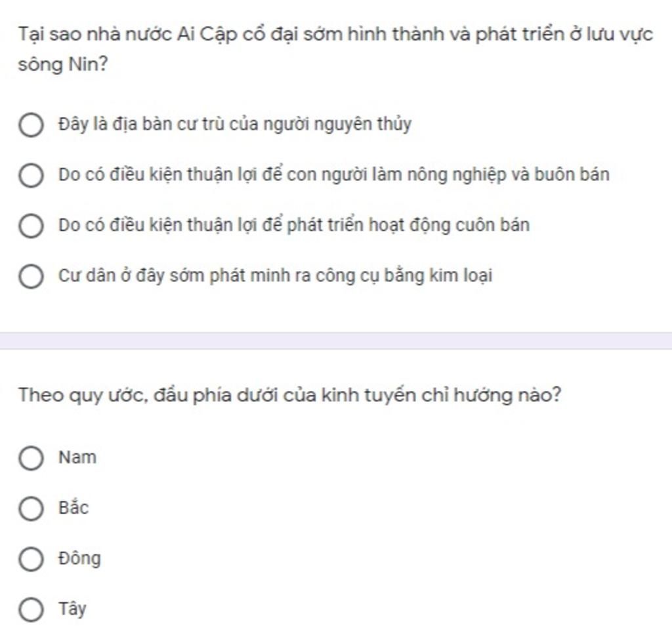The width and height of the screenshot is (672, 635).
Task: Select the Nam radio circle
Action: [x=31, y=458]
